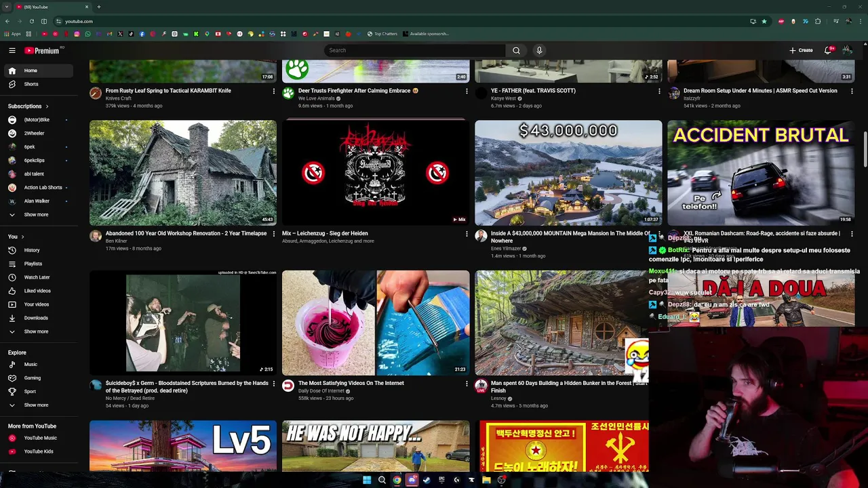The height and width of the screenshot is (488, 868).
Task: Open the You section header
Action: point(16,237)
